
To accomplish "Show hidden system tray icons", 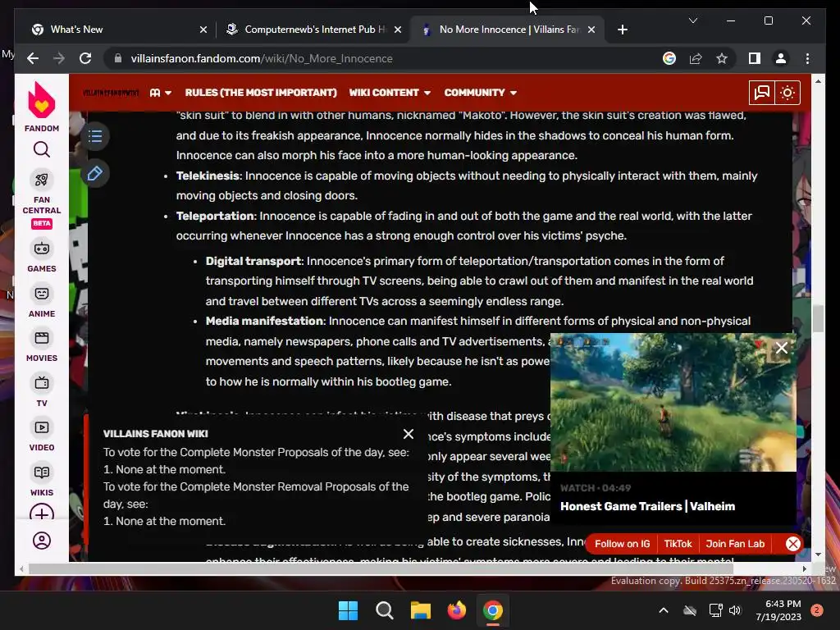I will (x=663, y=610).
